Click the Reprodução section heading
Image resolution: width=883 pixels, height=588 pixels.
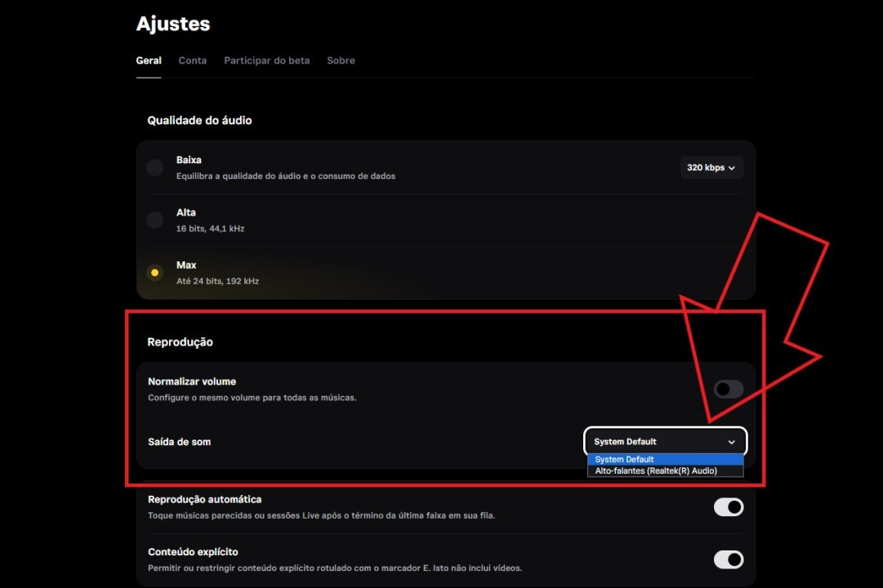[180, 342]
